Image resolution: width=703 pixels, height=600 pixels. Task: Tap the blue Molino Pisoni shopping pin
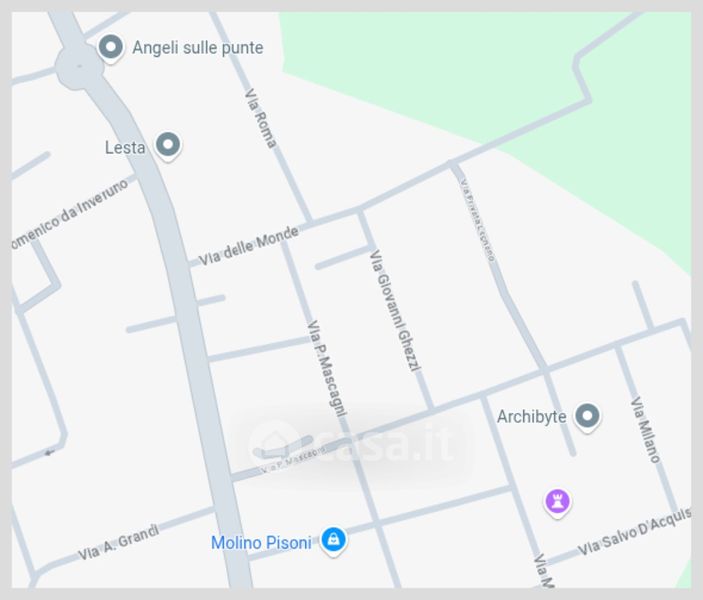point(334,541)
